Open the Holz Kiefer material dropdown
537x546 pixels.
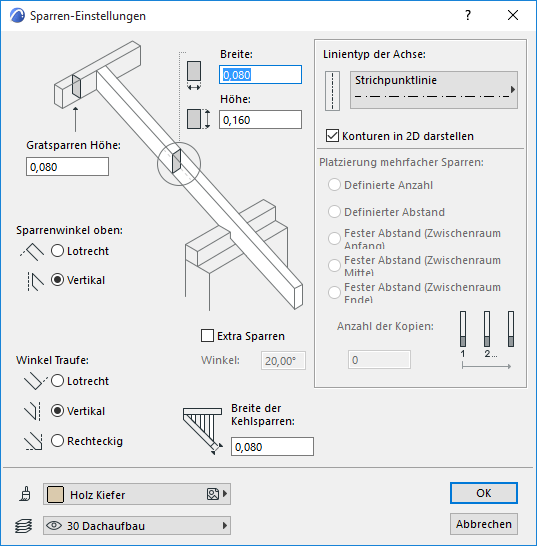pos(137,494)
